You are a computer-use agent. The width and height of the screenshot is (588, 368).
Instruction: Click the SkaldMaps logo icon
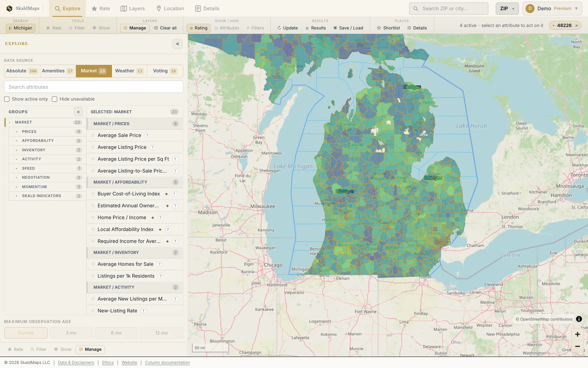pyautogui.click(x=9, y=9)
